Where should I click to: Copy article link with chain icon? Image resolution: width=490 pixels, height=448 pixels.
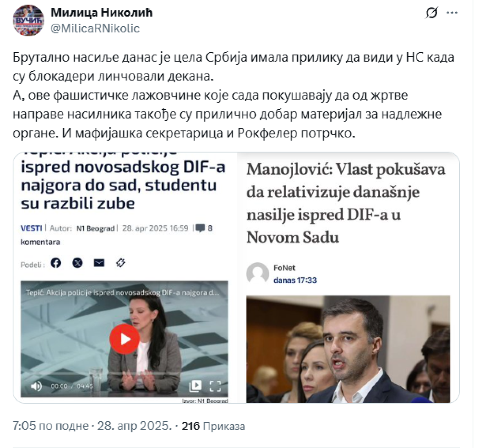tap(120, 263)
